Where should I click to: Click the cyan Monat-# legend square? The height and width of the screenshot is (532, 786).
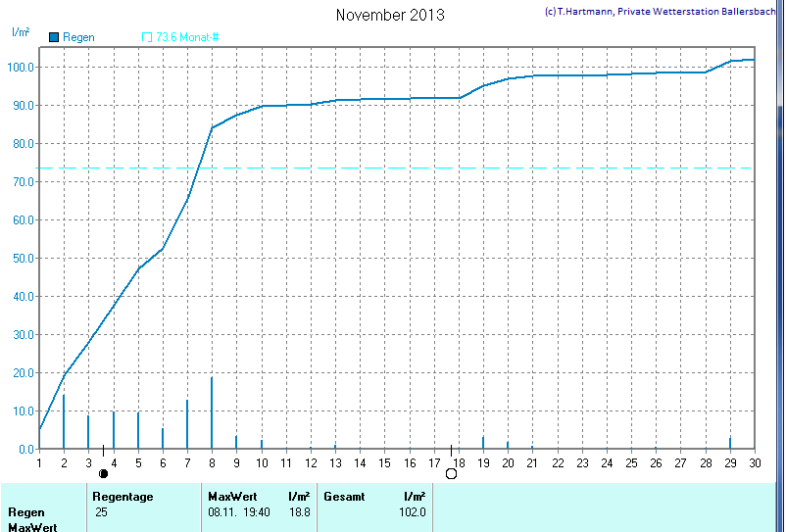coord(147,37)
